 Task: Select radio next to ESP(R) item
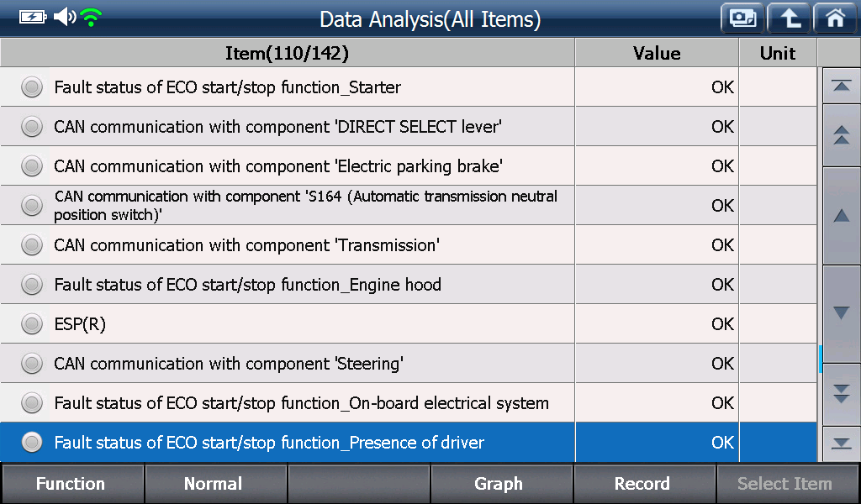32,324
